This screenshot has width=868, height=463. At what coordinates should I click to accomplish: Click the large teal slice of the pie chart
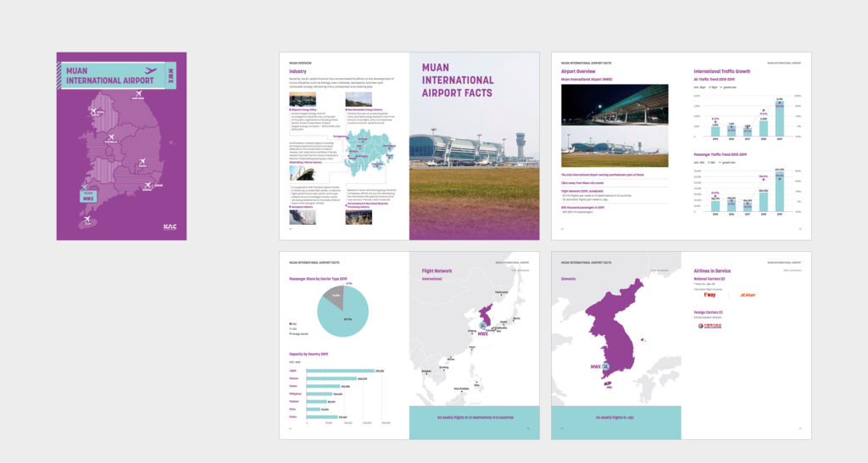(x=345, y=314)
